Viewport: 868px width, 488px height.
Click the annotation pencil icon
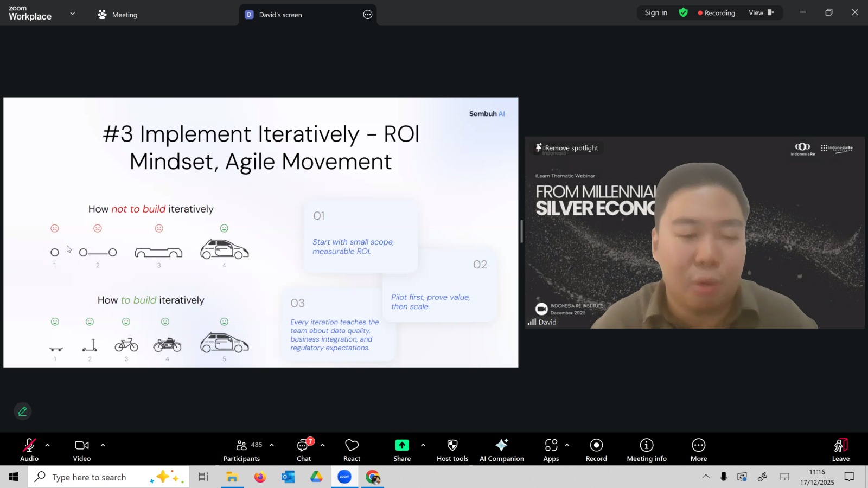tap(23, 412)
